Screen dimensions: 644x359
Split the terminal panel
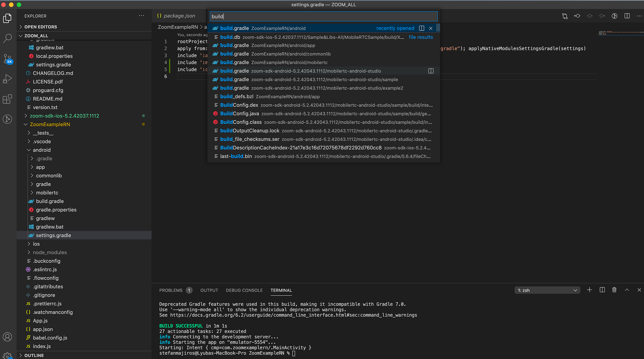(602, 290)
